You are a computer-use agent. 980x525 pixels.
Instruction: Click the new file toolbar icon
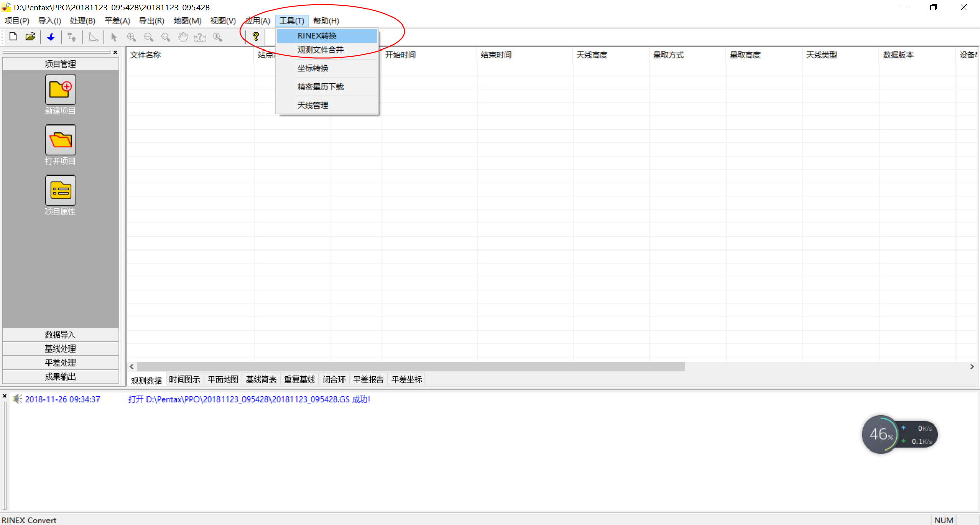click(13, 36)
